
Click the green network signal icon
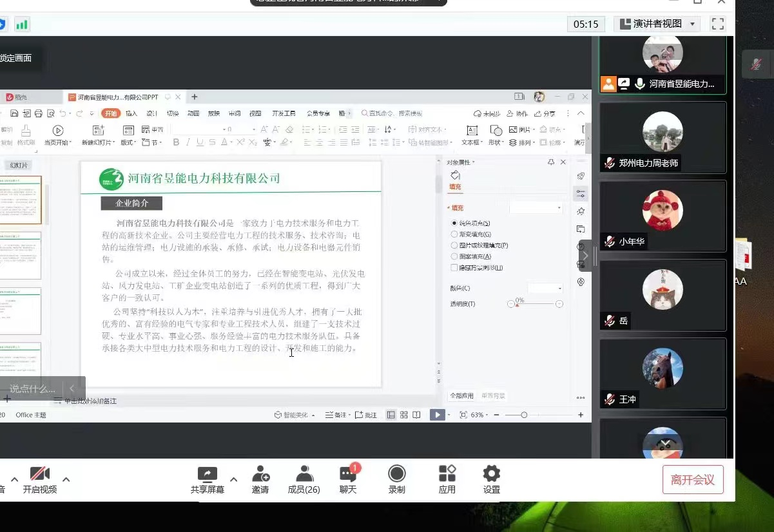pyautogui.click(x=22, y=24)
